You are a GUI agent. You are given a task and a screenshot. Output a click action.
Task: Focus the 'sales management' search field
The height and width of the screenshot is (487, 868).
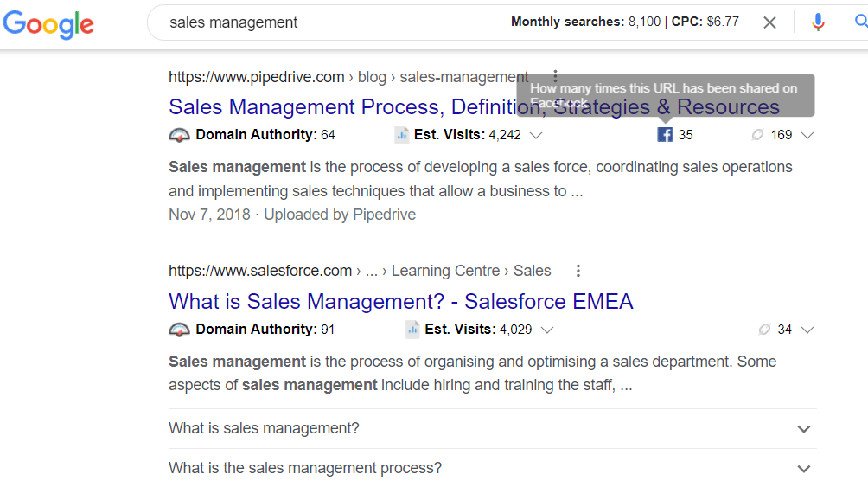332,22
